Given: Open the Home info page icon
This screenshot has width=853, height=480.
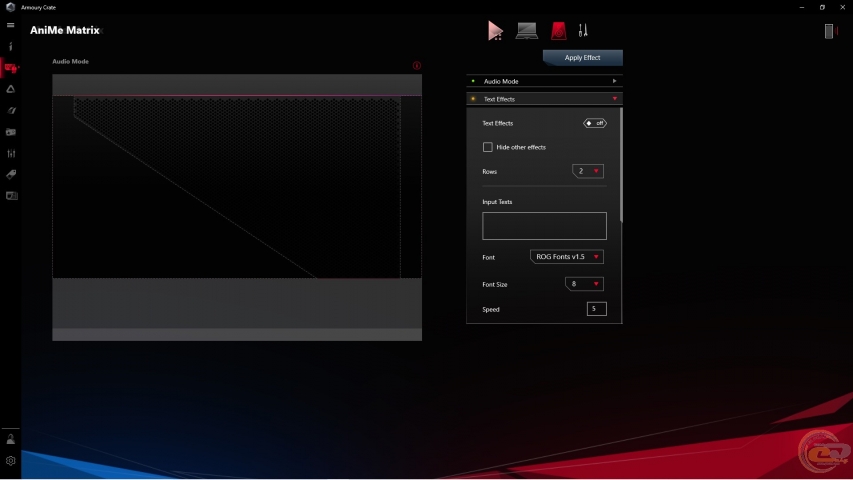Looking at the screenshot, I should coord(10,46).
